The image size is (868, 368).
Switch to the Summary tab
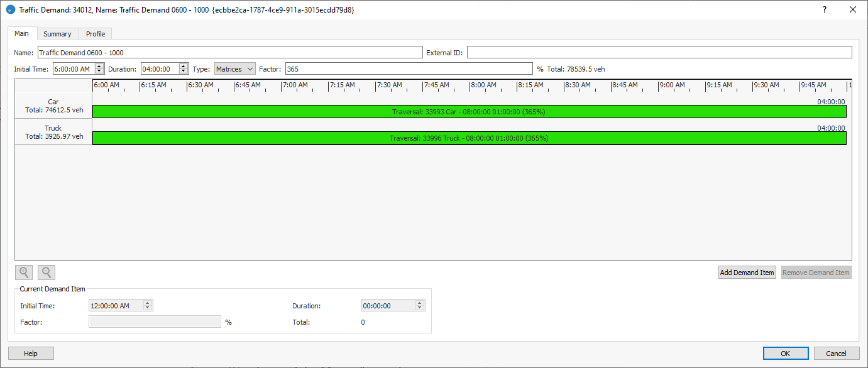pyautogui.click(x=57, y=34)
